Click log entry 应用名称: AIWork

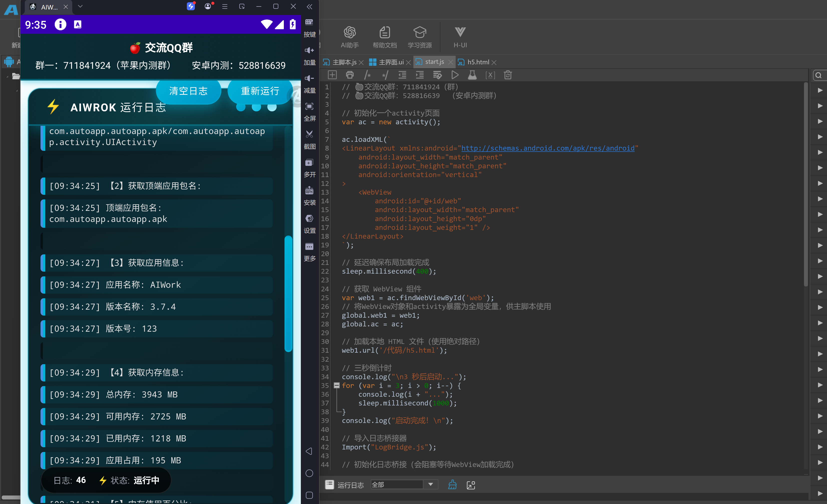156,285
